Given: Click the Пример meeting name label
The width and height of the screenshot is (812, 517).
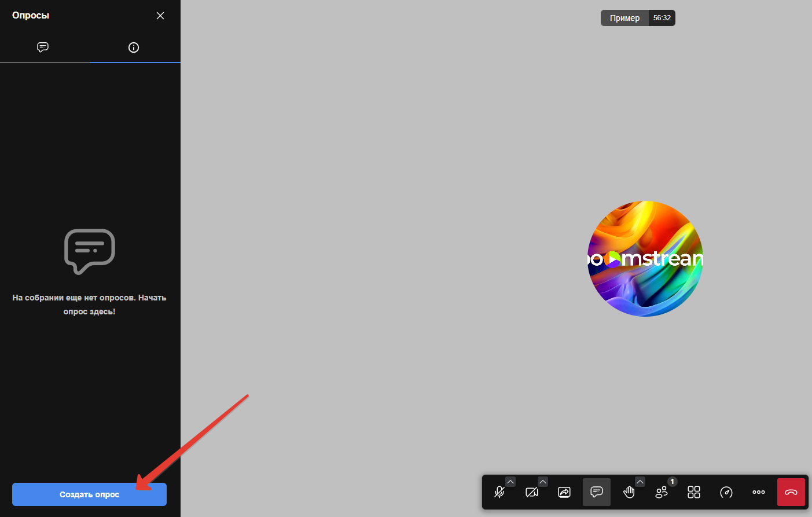Looking at the screenshot, I should pyautogui.click(x=624, y=18).
